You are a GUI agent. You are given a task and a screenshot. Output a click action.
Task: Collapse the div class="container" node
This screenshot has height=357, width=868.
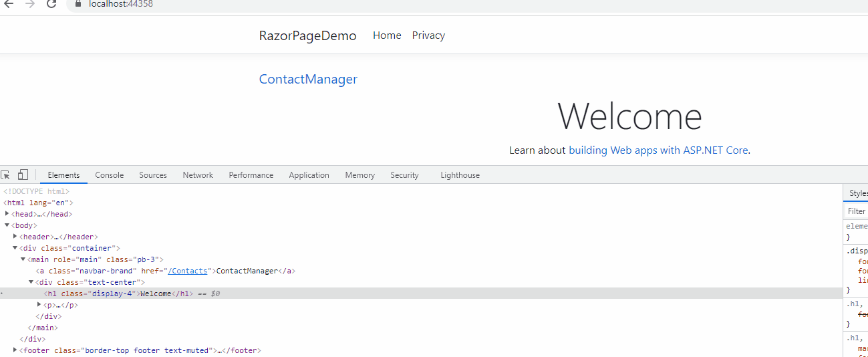point(15,248)
